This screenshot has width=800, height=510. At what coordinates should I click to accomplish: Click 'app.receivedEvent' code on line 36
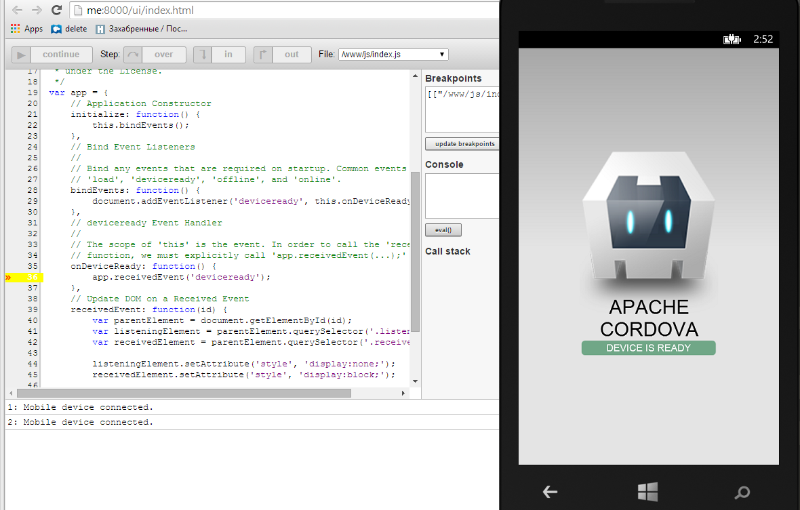[138, 277]
